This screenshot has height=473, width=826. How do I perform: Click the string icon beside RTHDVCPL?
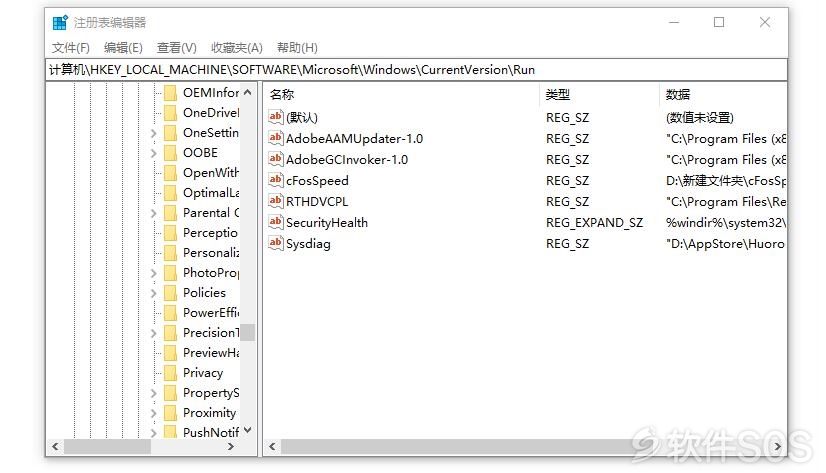click(276, 201)
